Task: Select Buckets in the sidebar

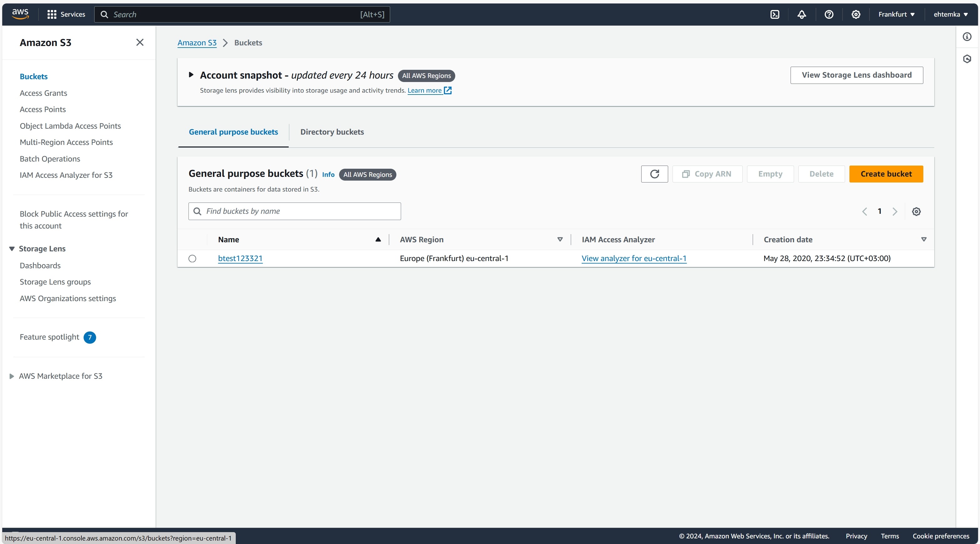Action: pyautogui.click(x=34, y=76)
